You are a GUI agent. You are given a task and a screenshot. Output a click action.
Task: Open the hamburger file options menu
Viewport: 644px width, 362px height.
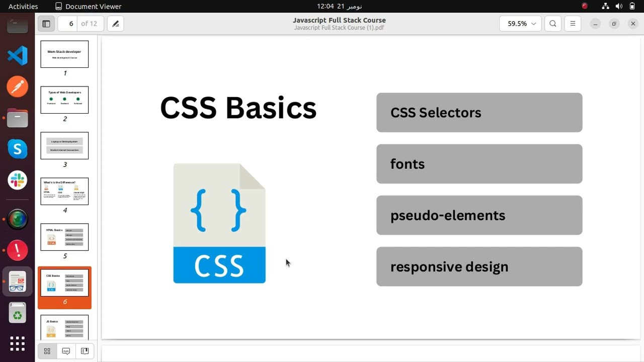(573, 24)
